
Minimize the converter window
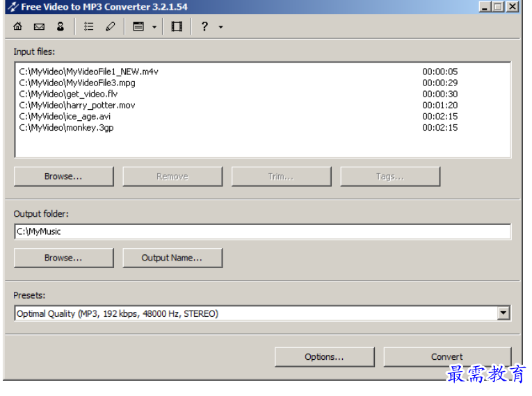point(485,7)
